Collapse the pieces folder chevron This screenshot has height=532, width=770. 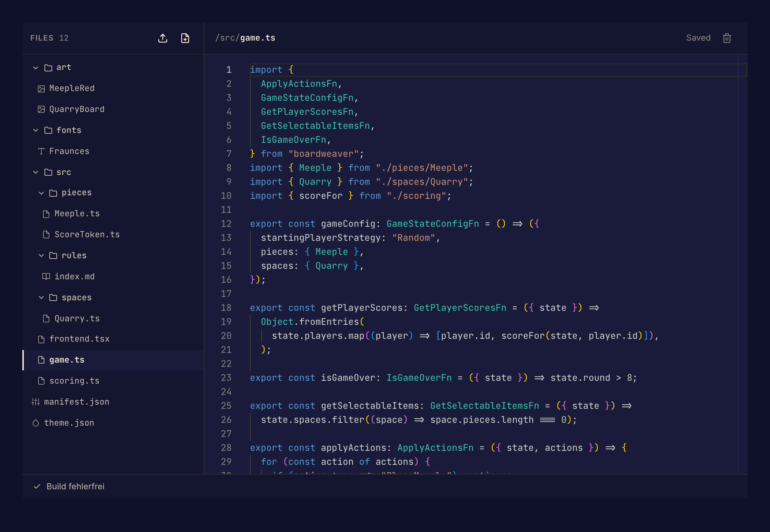(41, 193)
